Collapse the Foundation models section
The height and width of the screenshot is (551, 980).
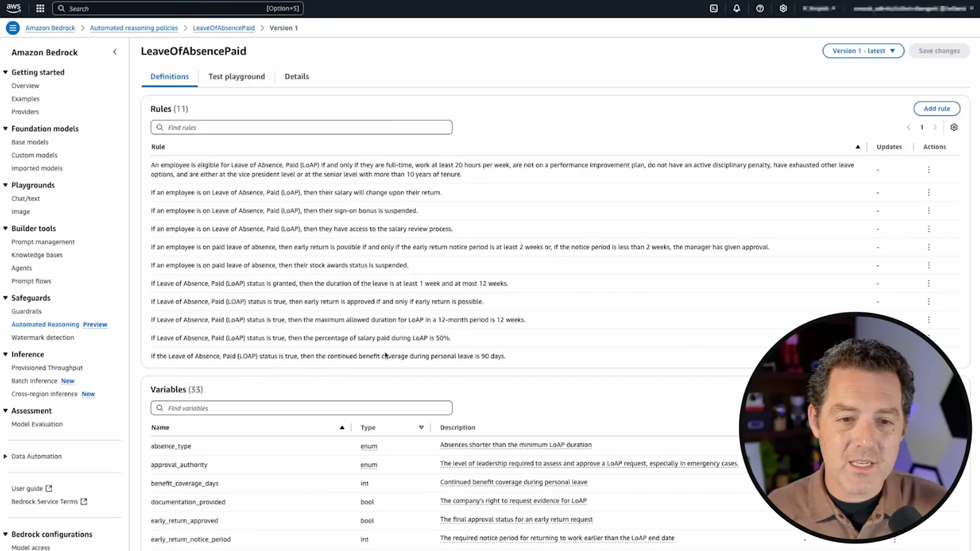(x=6, y=129)
